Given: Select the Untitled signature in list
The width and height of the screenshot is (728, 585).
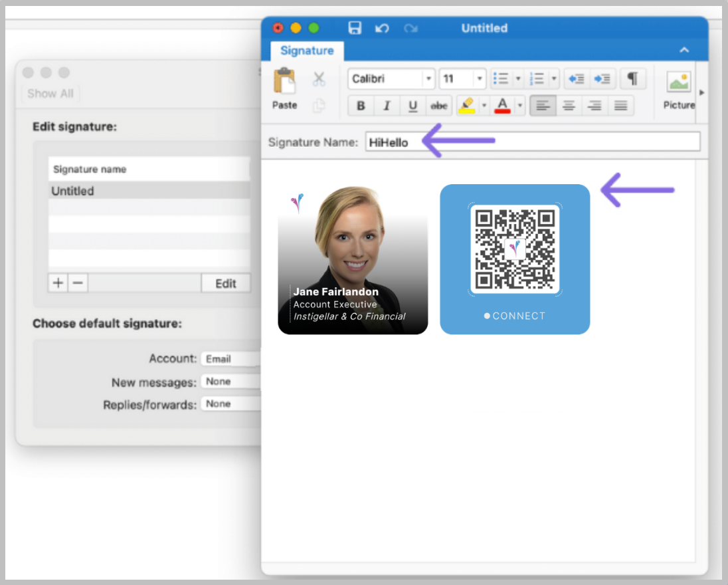Looking at the screenshot, I should (x=149, y=191).
